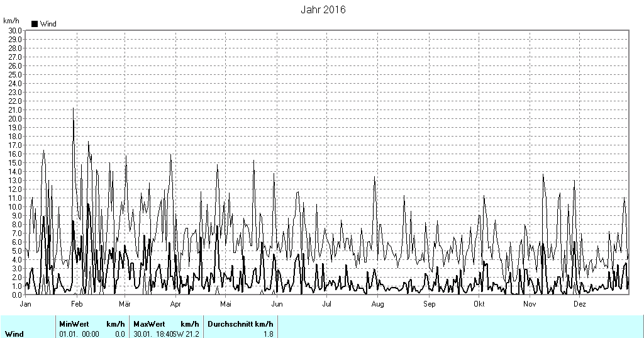Select the Feb month axis label
The width and height of the screenshot is (644, 338).
point(77,304)
